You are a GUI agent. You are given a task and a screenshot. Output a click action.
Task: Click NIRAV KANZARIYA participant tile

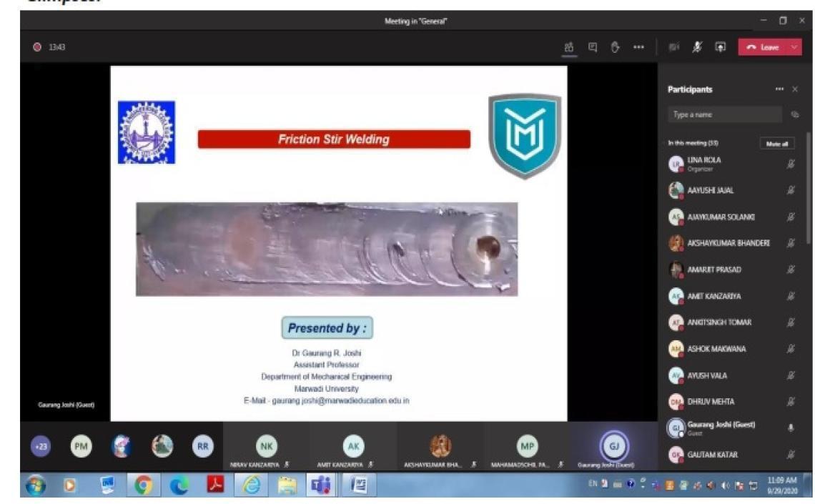267,446
